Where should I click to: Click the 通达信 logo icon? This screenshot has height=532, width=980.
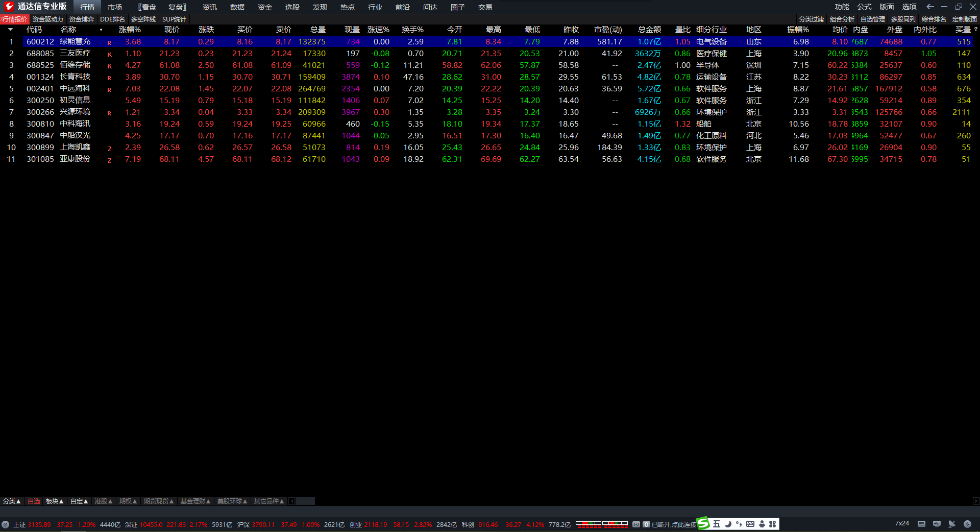pyautogui.click(x=9, y=7)
